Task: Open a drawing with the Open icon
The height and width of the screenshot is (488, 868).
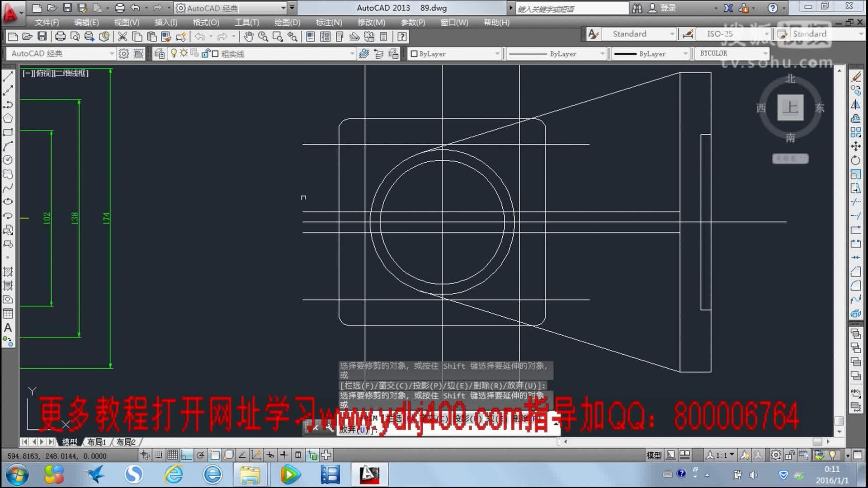Action: click(x=52, y=8)
